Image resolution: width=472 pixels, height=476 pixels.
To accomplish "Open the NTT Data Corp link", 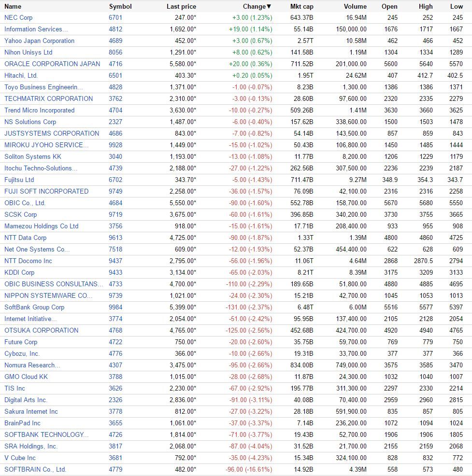I will click(x=25, y=238).
